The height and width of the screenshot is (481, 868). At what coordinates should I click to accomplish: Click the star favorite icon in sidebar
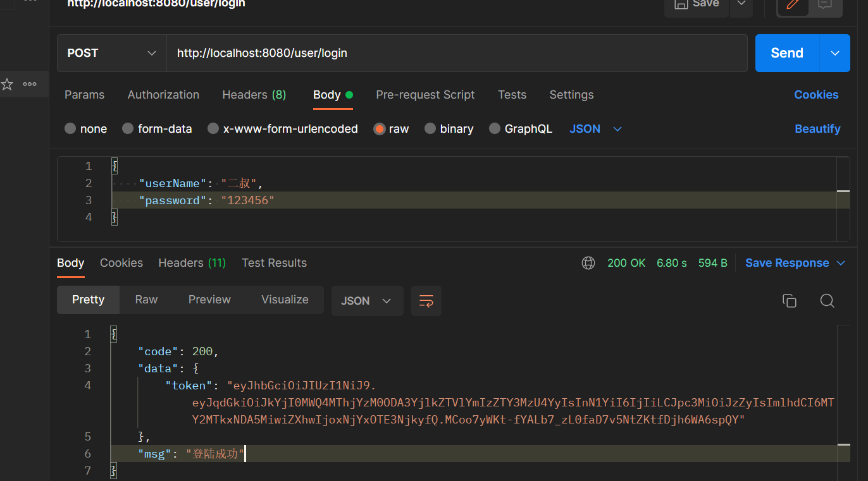[x=7, y=84]
